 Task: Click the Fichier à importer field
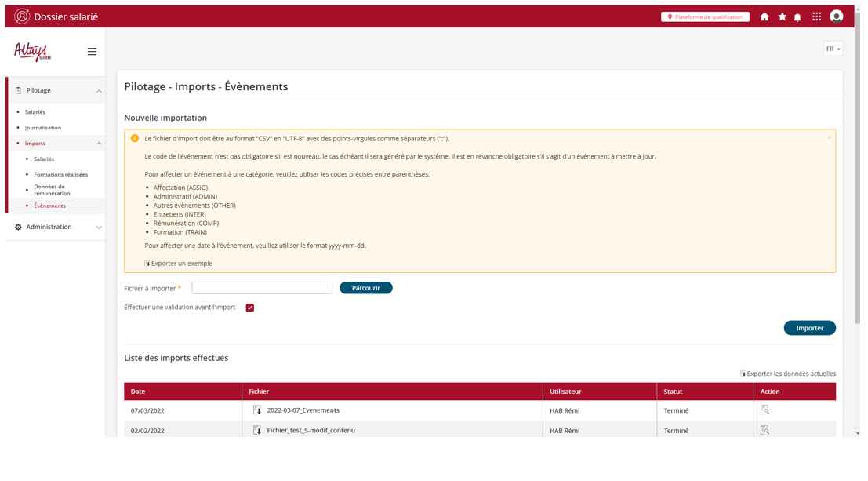(262, 288)
